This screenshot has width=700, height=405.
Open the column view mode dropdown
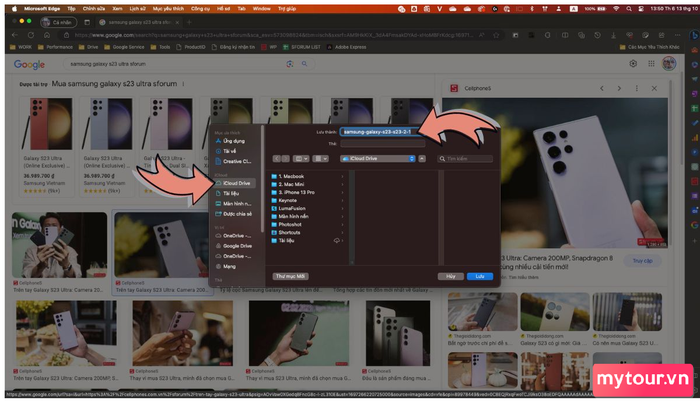301,159
